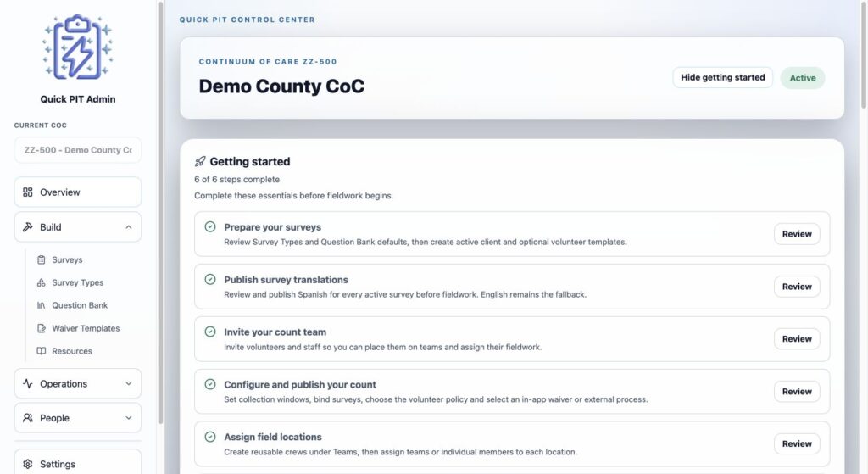Open Settings from the sidebar
868x474 pixels.
coord(77,464)
